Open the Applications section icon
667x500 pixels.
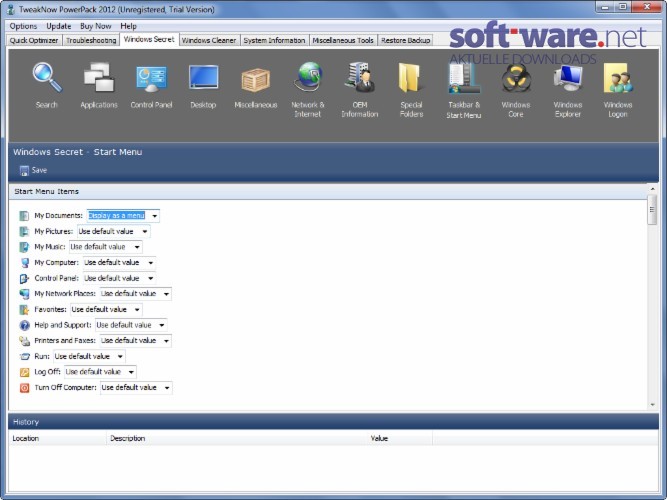99,77
